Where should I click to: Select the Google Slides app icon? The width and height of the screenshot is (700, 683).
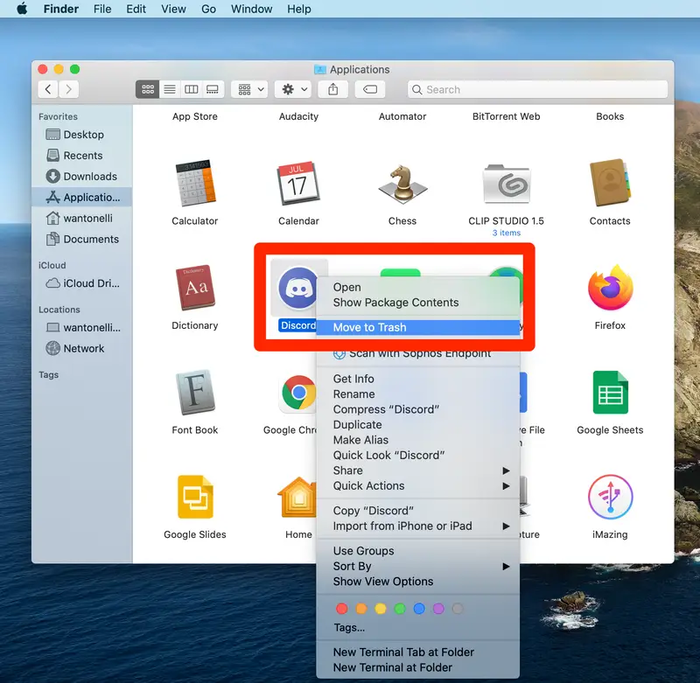pos(195,497)
